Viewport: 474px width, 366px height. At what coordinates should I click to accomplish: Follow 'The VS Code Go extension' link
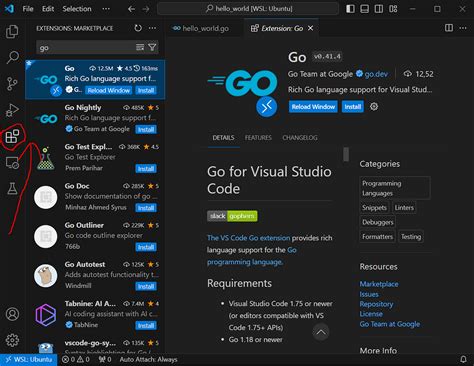click(248, 238)
